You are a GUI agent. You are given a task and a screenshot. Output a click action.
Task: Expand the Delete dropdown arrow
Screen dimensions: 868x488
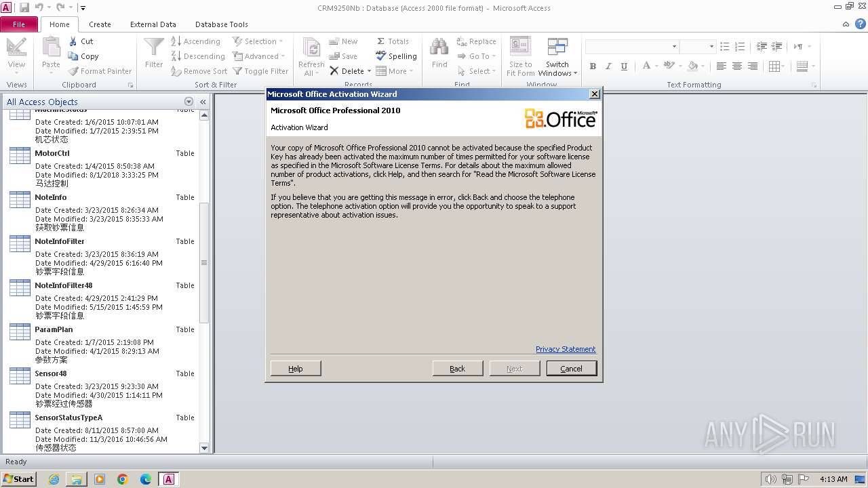pos(369,71)
